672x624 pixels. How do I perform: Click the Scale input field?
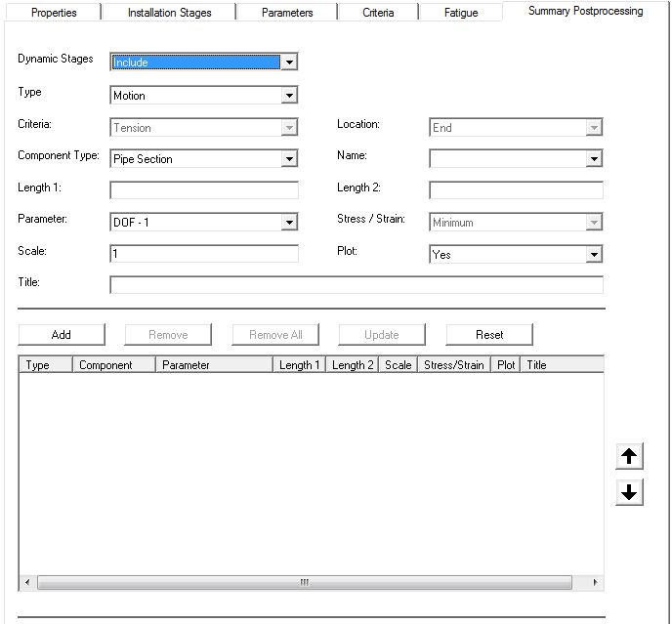204,254
